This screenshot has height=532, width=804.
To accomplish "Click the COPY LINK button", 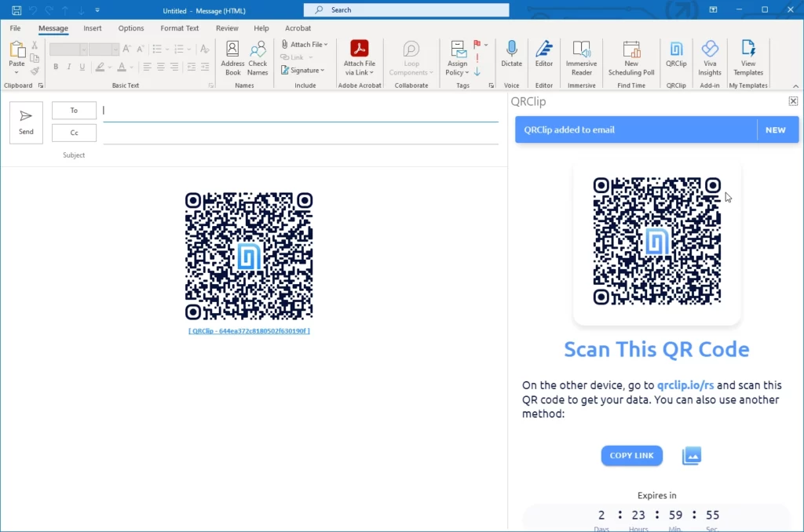I will (632, 456).
